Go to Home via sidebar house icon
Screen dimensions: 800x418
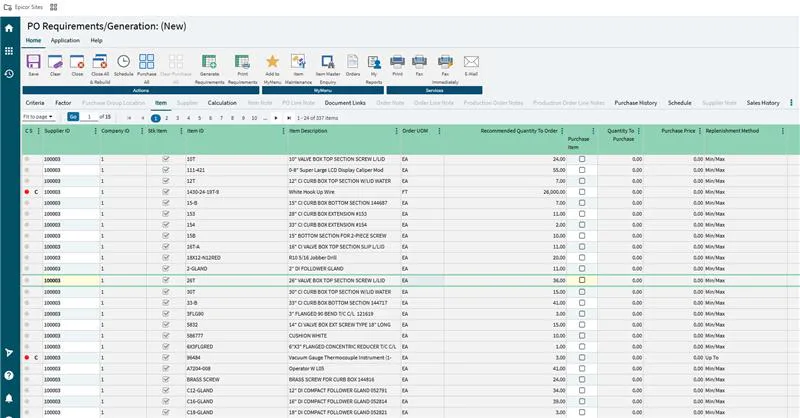click(9, 28)
